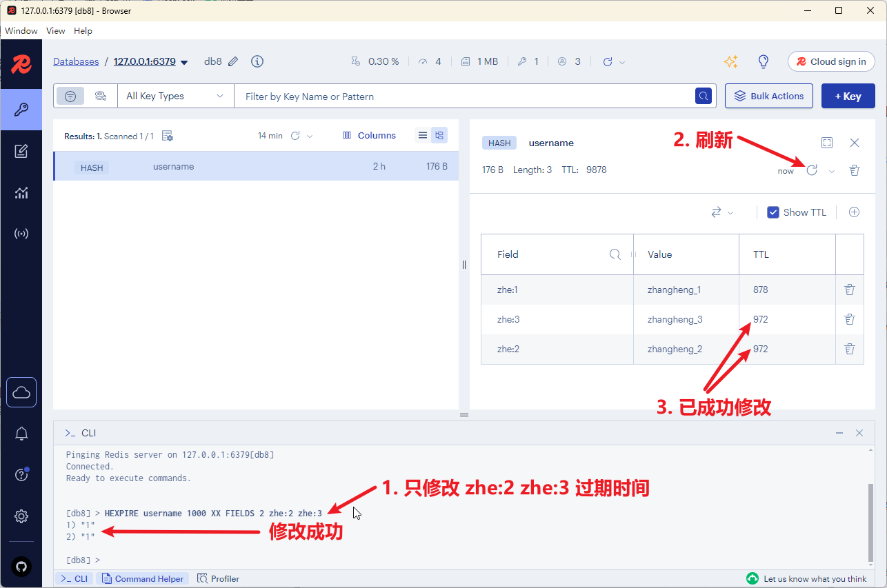The width and height of the screenshot is (887, 588).
Task: Open the Profiler tab
Action: click(x=218, y=578)
